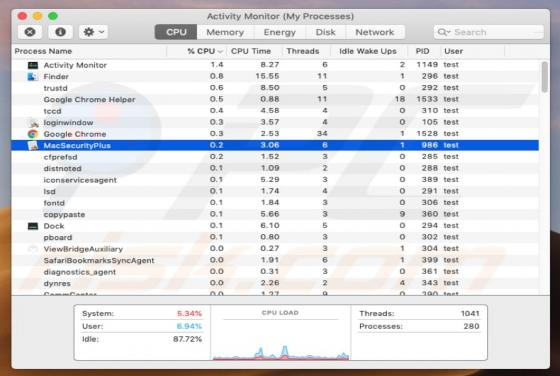This screenshot has width=560, height=376.
Task: Minimize the window with the yellow button
Action: pos(38,16)
